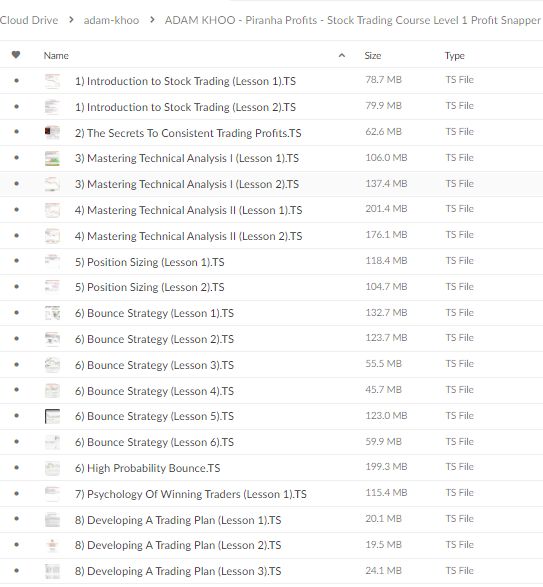Select '4) Mastering Technical Analysis II (Lesson 1).TS'

pos(188,210)
